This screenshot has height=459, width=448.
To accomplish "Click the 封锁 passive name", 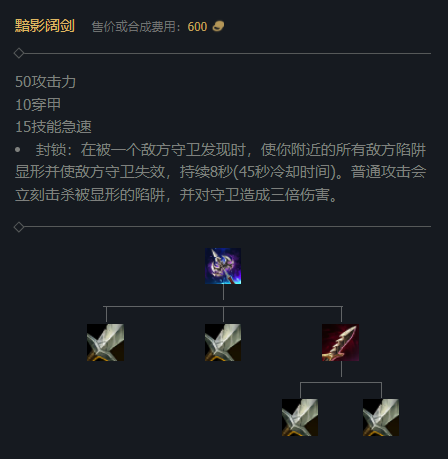I will [x=51, y=150].
